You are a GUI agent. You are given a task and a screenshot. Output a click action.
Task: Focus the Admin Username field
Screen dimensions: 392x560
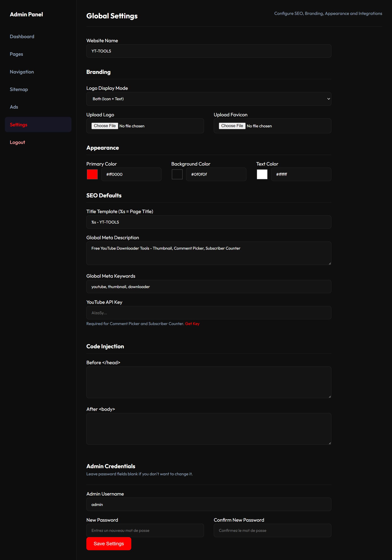(x=209, y=504)
